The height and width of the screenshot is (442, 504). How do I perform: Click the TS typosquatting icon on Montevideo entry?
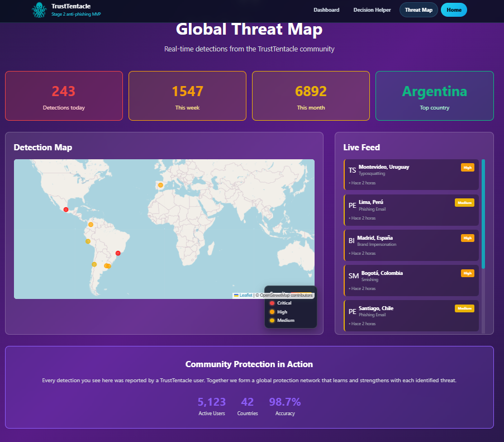coord(351,169)
